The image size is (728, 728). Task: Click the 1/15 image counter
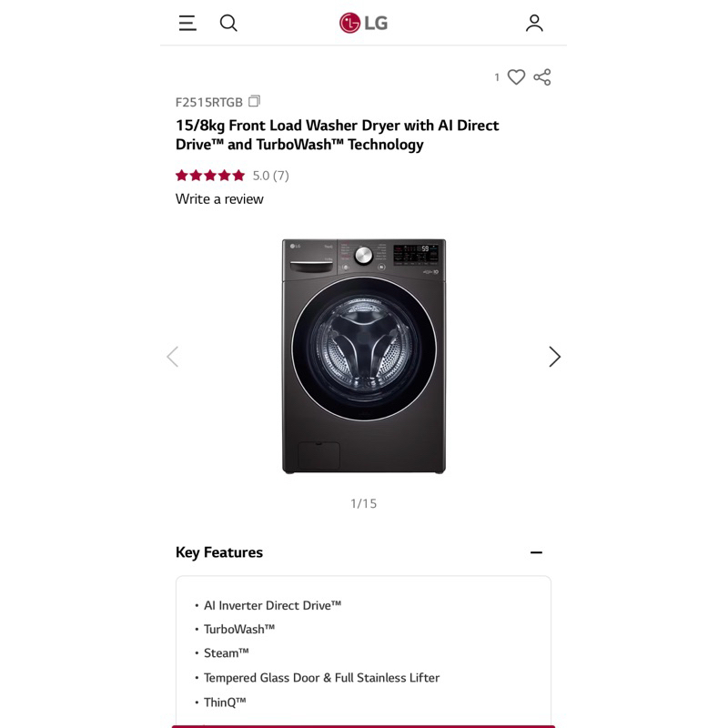tap(363, 503)
